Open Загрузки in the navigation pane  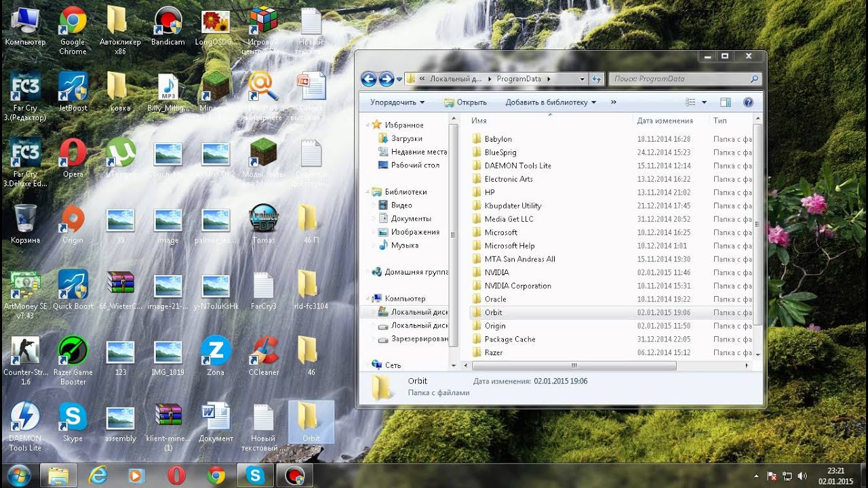click(408, 138)
